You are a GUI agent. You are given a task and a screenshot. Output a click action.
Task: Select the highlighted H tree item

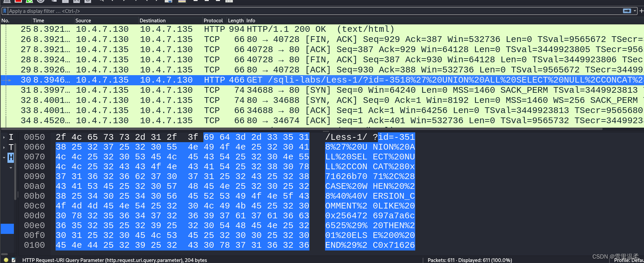(11, 157)
